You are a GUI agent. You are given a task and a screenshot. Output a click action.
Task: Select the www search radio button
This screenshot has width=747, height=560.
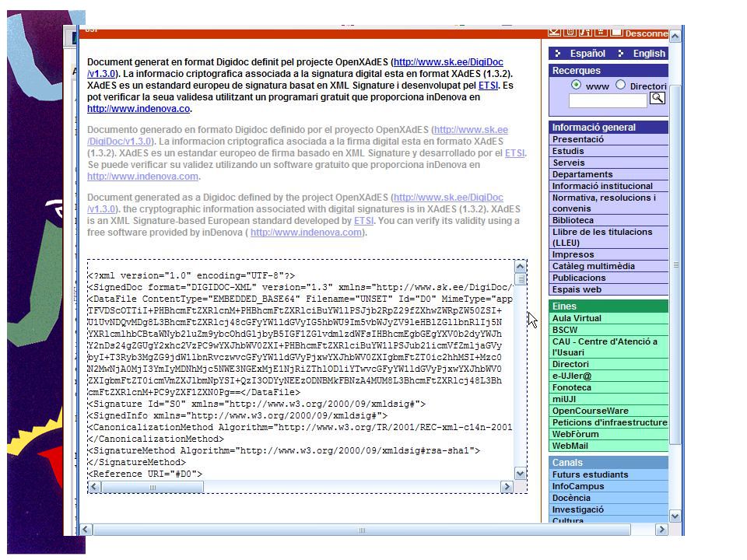[x=576, y=85]
